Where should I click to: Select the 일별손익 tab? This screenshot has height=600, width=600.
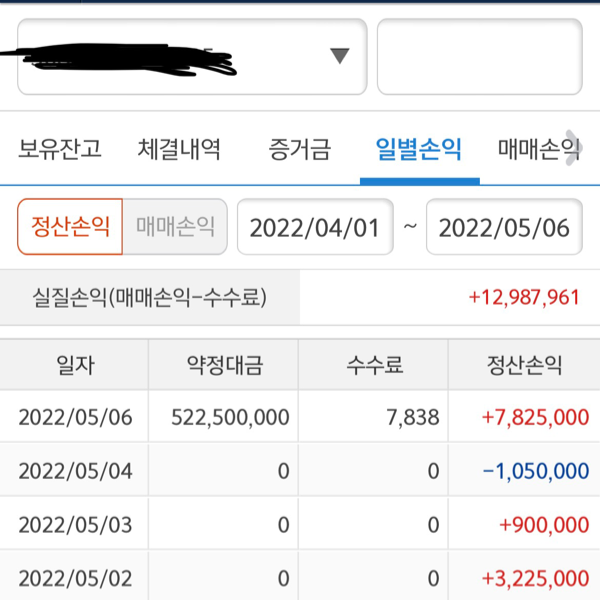point(419,151)
